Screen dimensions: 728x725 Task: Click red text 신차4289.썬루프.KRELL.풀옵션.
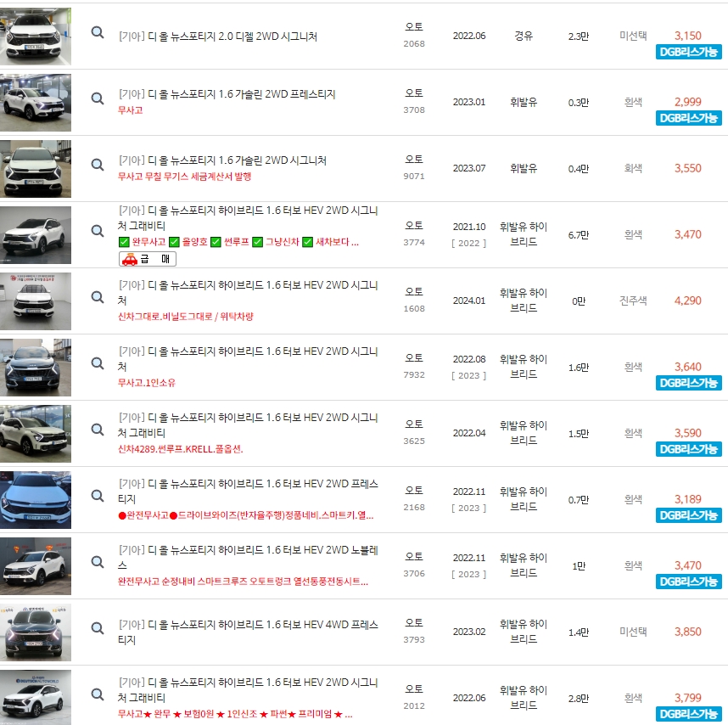click(x=181, y=449)
